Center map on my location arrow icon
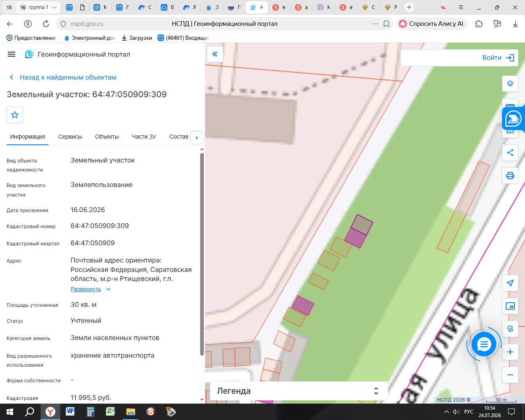The width and height of the screenshot is (525, 420). coord(510,283)
